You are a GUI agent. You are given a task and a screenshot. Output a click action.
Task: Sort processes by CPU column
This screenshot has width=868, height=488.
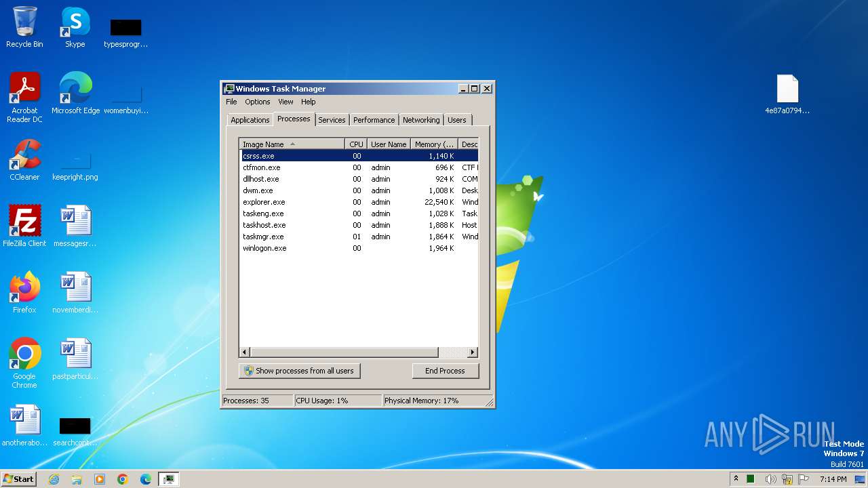(356, 144)
